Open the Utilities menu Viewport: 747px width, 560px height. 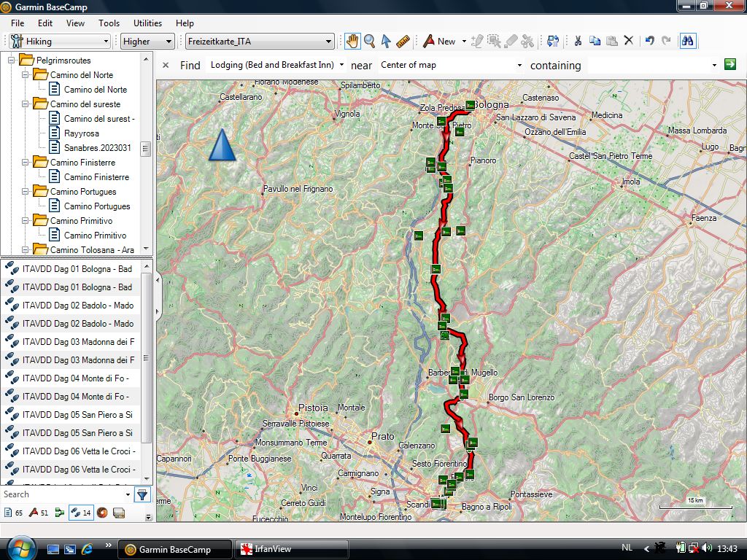(x=147, y=23)
